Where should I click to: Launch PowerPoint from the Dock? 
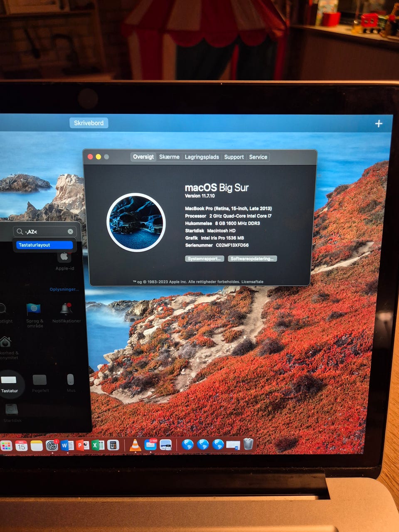[82, 445]
